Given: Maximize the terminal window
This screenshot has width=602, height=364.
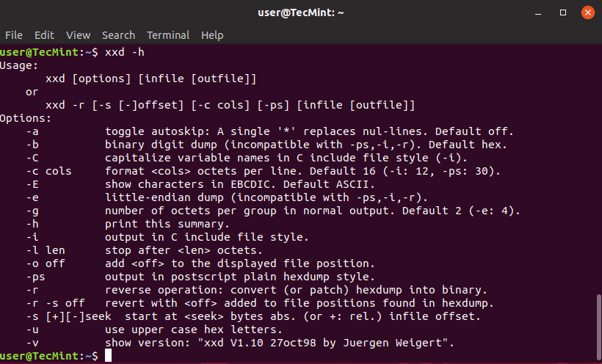Looking at the screenshot, I should [x=563, y=12].
